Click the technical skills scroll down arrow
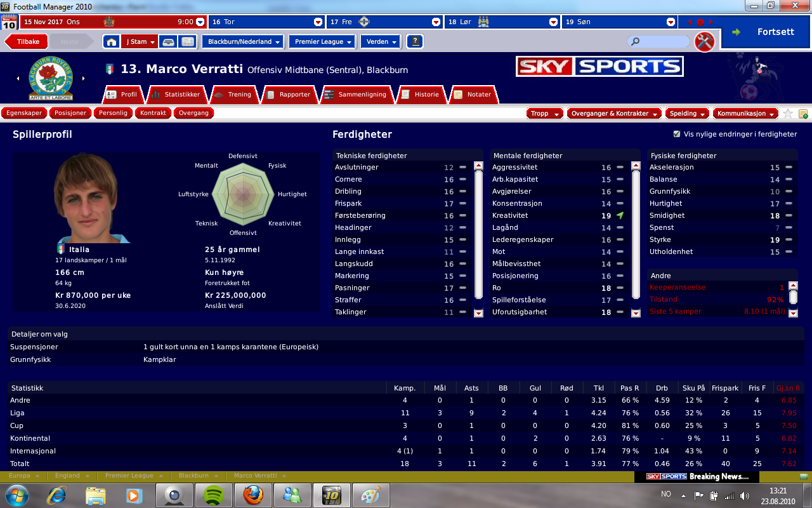 (x=478, y=312)
